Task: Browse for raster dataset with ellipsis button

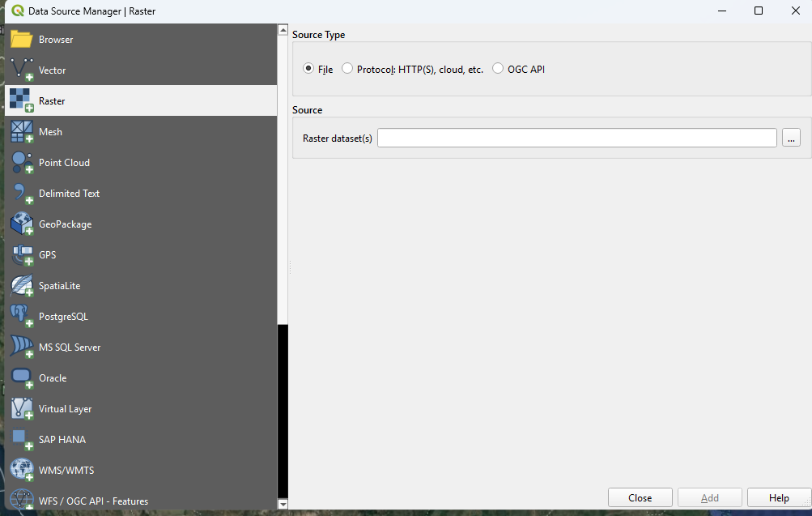Action: [x=791, y=138]
